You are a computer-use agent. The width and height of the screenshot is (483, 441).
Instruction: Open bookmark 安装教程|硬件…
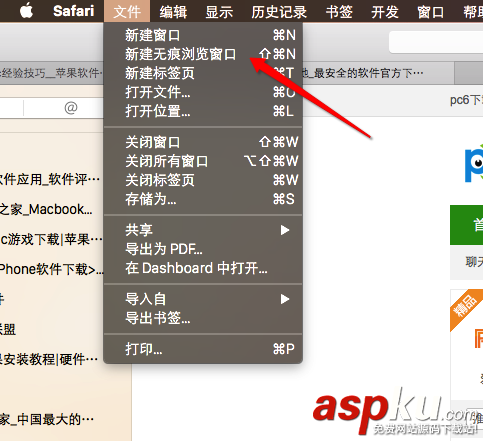pos(49,359)
